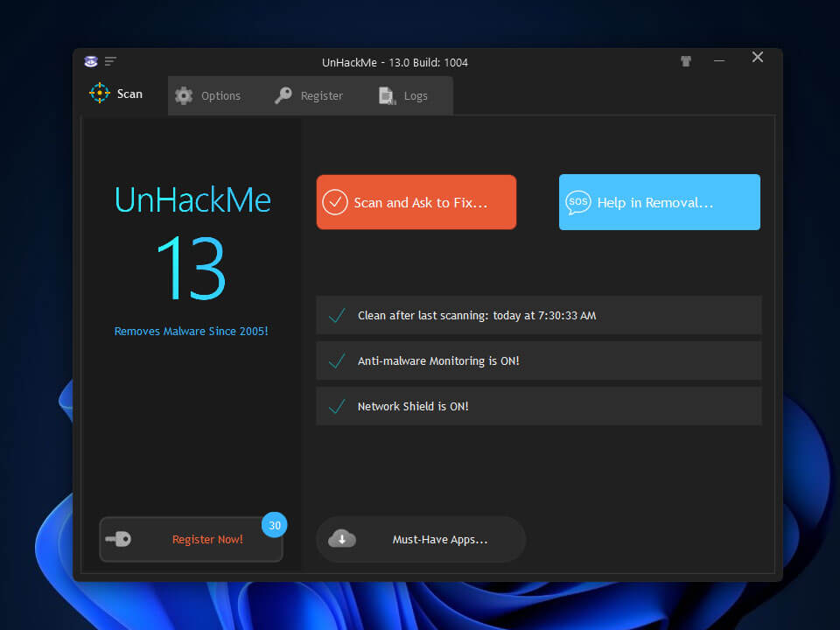Click Register Now link

pyautogui.click(x=207, y=539)
